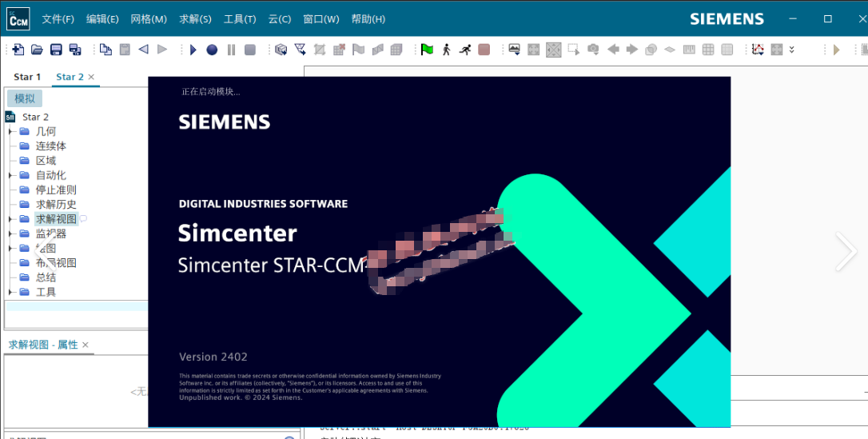The width and height of the screenshot is (868, 439).
Task: Expand the 自动化 tree node
Action: 10,175
